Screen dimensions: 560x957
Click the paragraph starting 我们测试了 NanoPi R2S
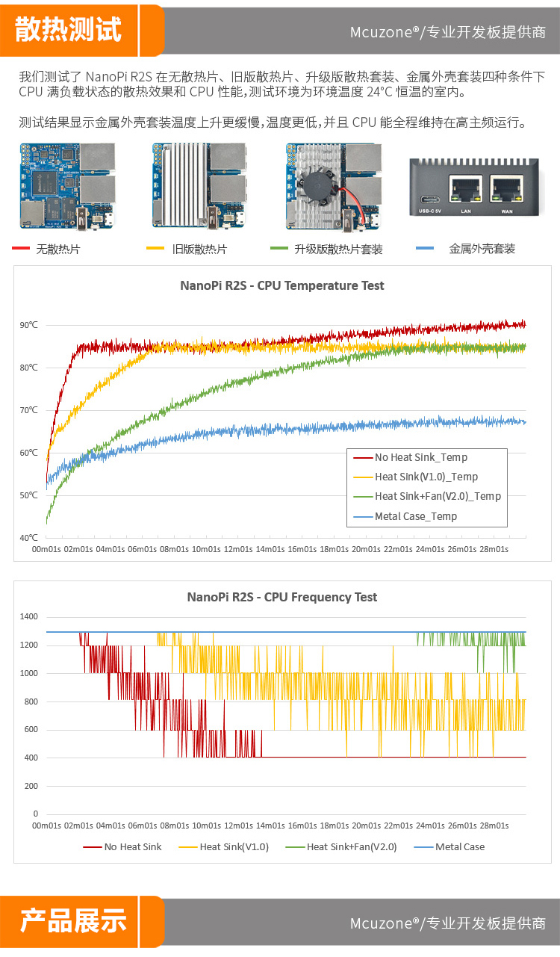282,85
